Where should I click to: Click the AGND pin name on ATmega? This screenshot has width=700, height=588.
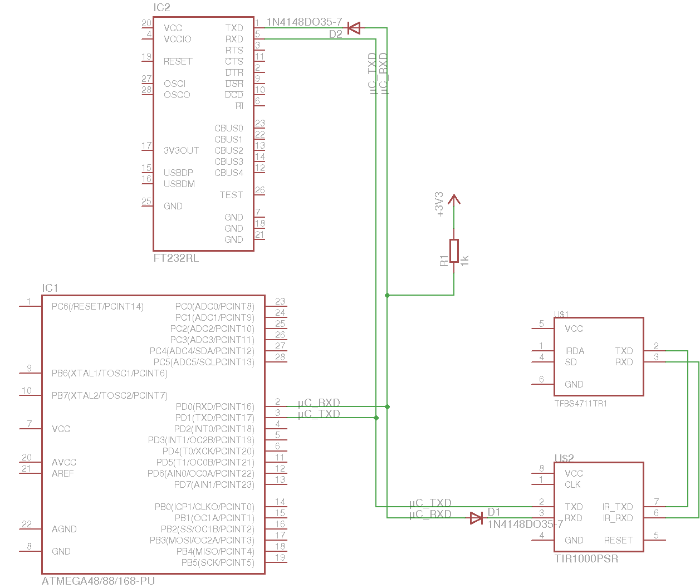click(x=65, y=529)
